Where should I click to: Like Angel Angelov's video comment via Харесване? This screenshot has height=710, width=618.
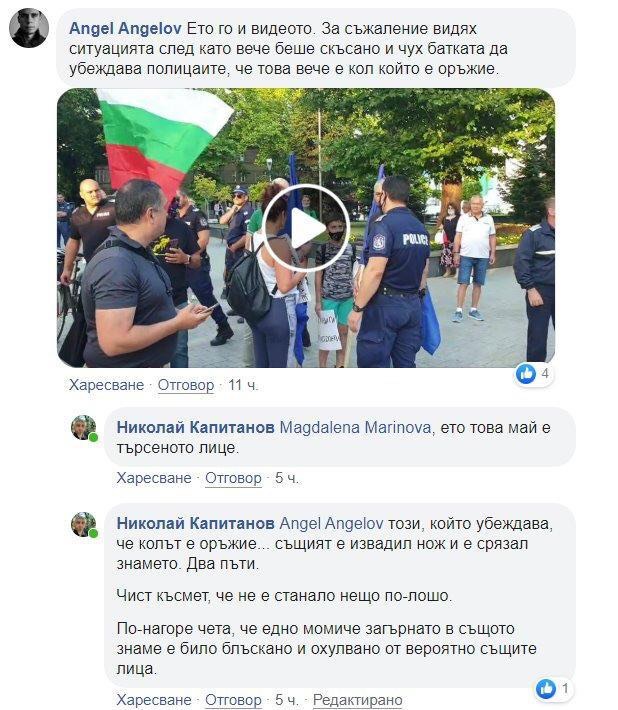click(x=106, y=385)
